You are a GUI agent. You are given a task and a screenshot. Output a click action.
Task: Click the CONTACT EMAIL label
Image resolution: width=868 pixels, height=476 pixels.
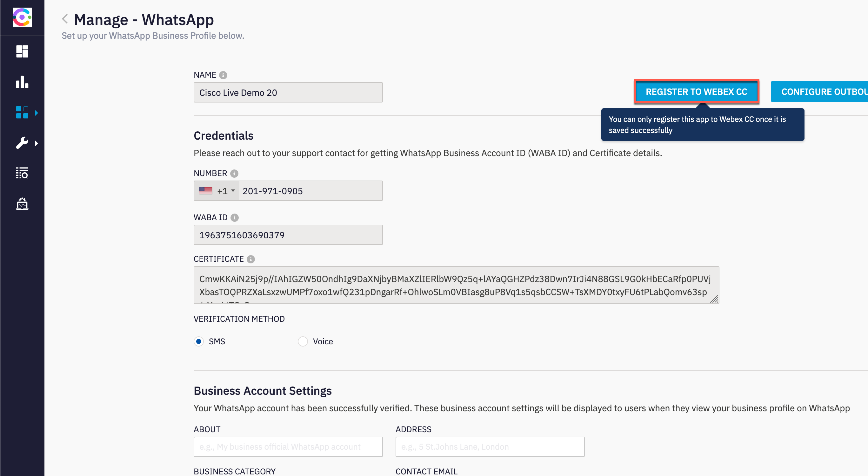pos(426,472)
